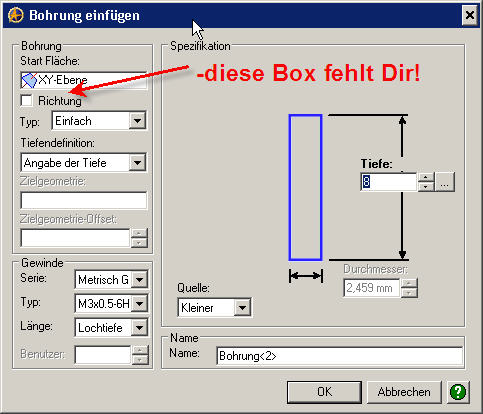Open the Gewinde Serie dropdown
This screenshot has width=483, height=414.
(139, 279)
